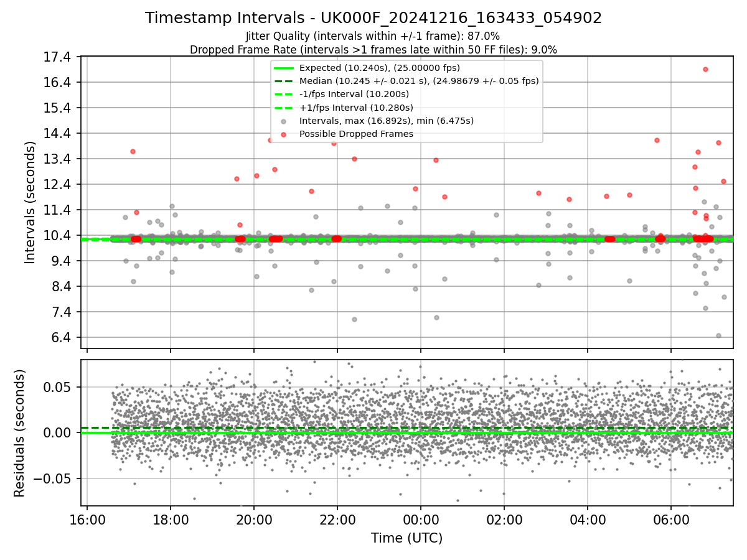747x560 pixels.
Task: Click the highest red dropped-frame point near 16.9 seconds
Action: (705, 69)
